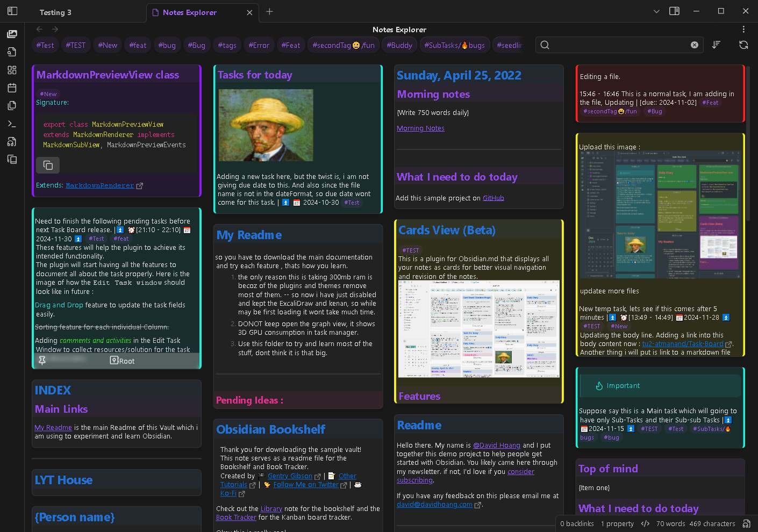The width and height of the screenshot is (758, 532).
Task: Open the file search ribbon icon
Action: tap(12, 52)
